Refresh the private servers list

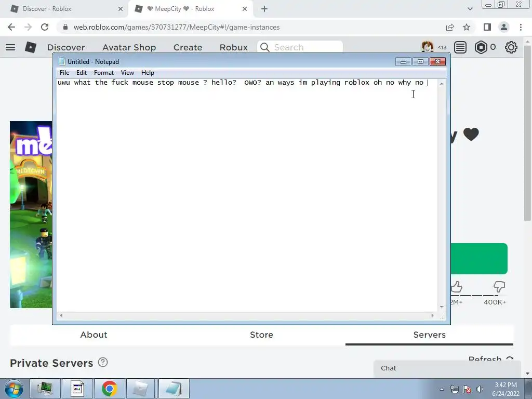click(x=490, y=359)
